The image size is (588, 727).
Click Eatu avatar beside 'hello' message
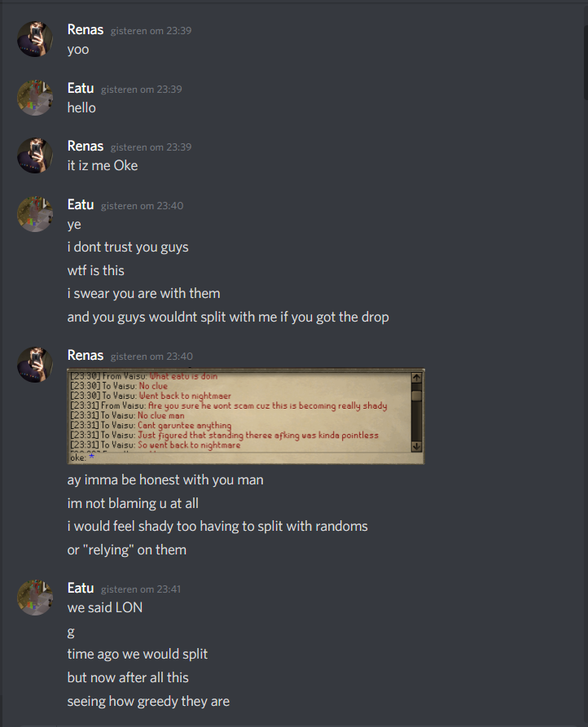click(x=35, y=98)
